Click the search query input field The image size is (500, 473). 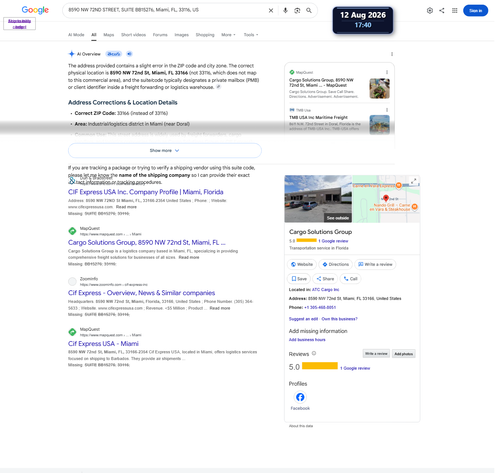(x=165, y=10)
